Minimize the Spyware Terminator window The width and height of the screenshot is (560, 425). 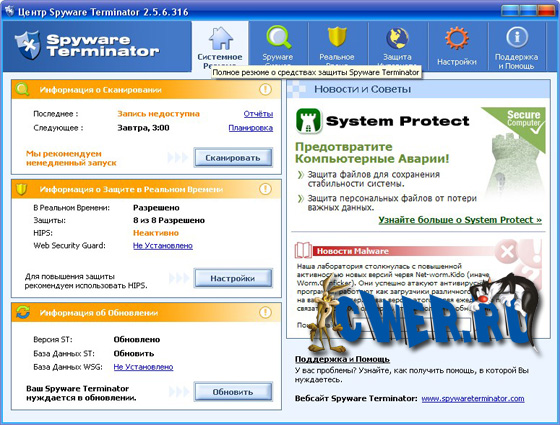tap(509, 11)
